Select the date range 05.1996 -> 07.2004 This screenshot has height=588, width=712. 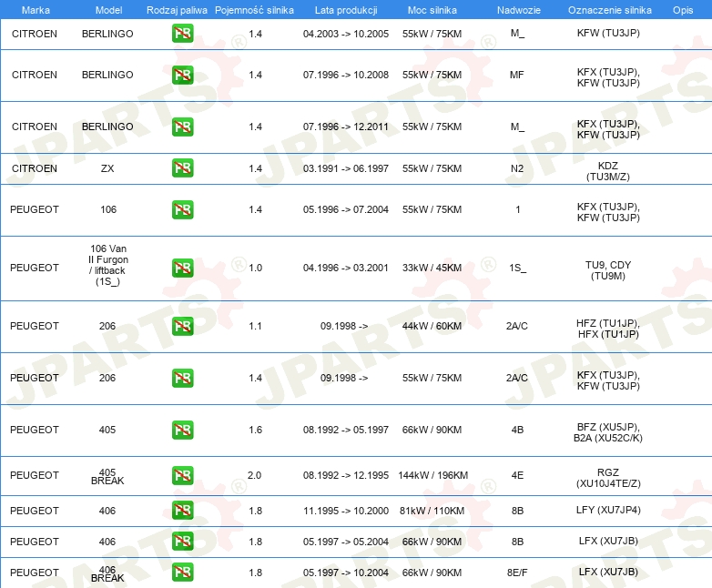pyautogui.click(x=346, y=209)
